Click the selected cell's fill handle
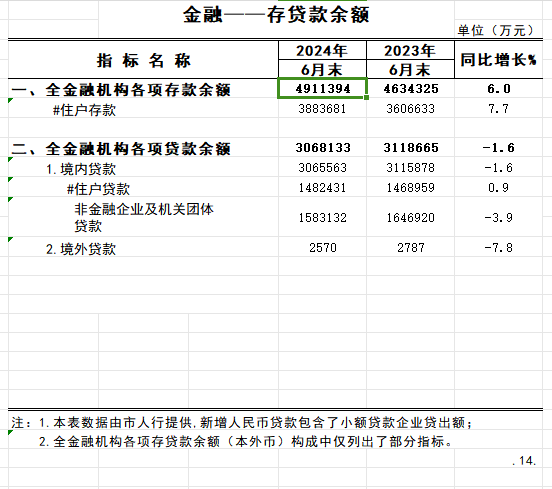Viewport: 552px width, 489px height. [366, 98]
